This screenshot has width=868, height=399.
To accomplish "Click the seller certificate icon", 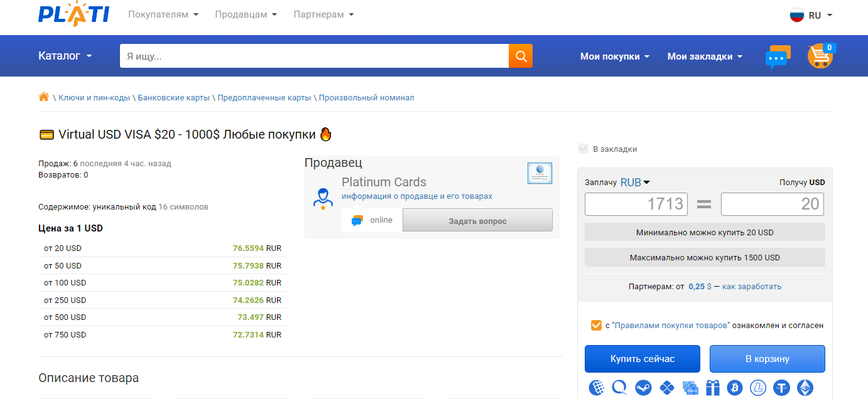I will click(x=540, y=173).
